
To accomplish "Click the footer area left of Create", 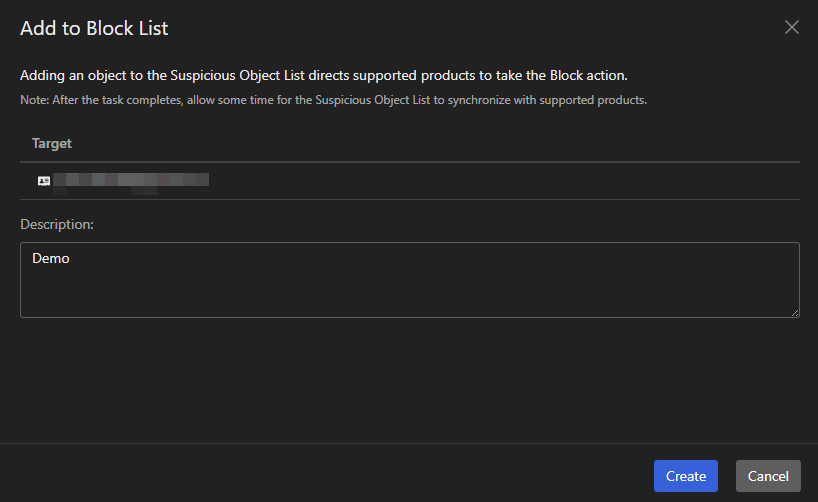I will pyautogui.click(x=330, y=476).
